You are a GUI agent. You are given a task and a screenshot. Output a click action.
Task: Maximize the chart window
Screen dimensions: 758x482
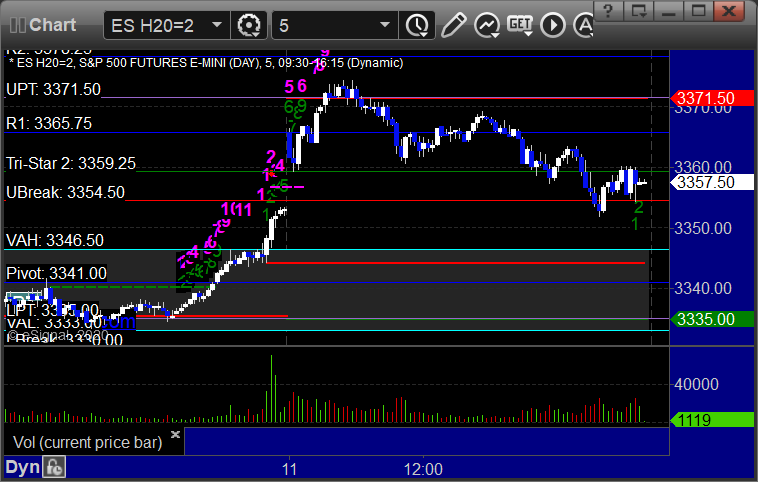pyautogui.click(x=698, y=11)
